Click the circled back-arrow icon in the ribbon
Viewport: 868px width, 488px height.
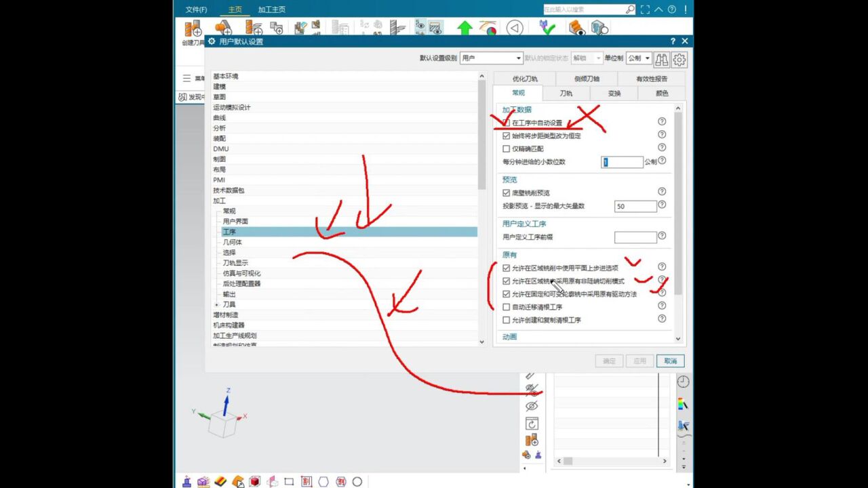515,28
